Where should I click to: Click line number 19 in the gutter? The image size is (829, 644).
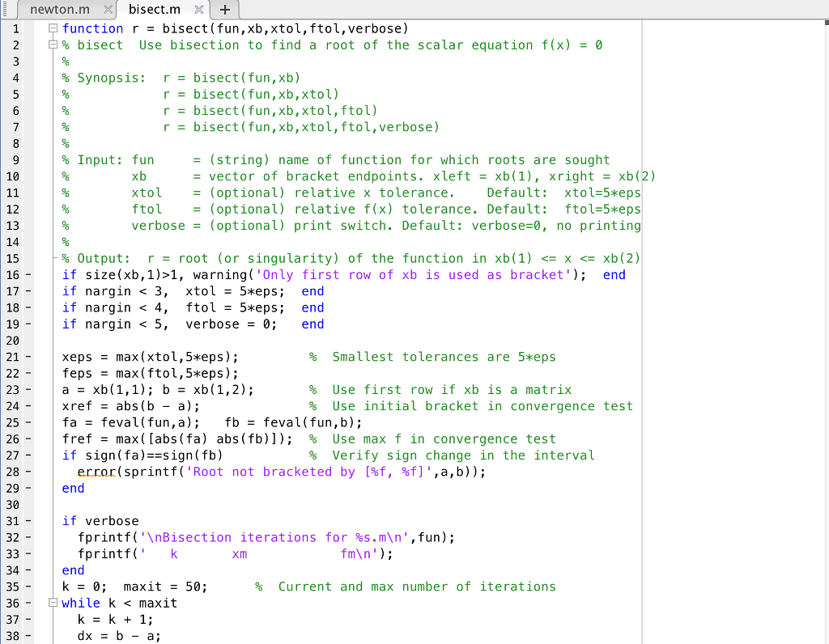coord(18,324)
